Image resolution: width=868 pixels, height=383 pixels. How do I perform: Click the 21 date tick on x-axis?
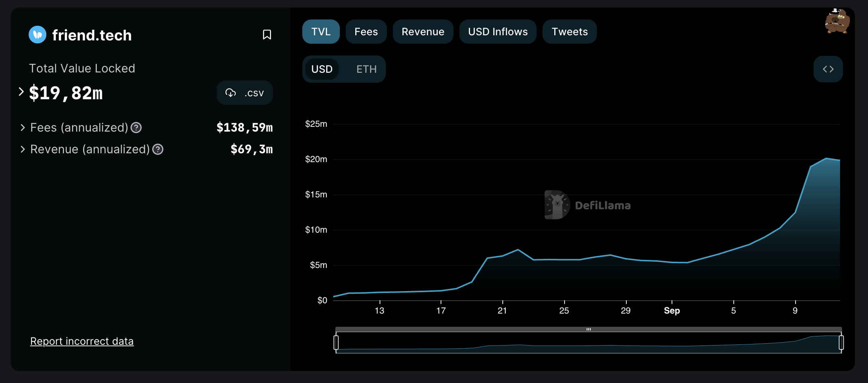click(502, 311)
